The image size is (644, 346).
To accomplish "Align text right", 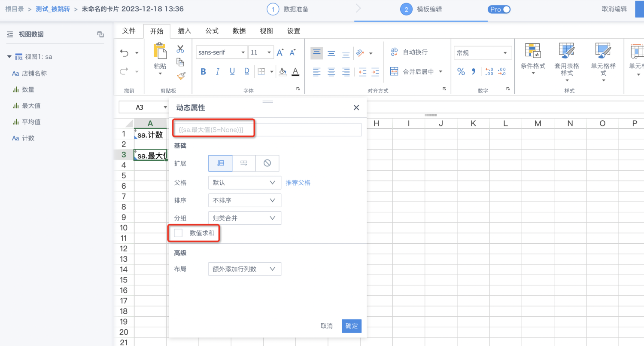I will click(x=346, y=72).
